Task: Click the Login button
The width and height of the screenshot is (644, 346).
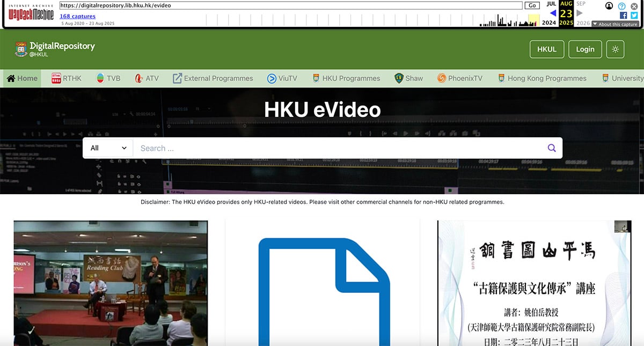Action: (585, 49)
